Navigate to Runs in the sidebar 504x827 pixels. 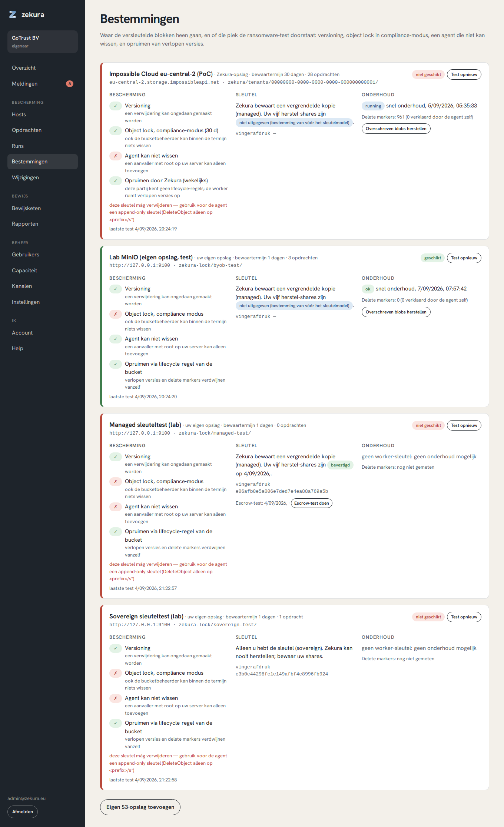43,146
